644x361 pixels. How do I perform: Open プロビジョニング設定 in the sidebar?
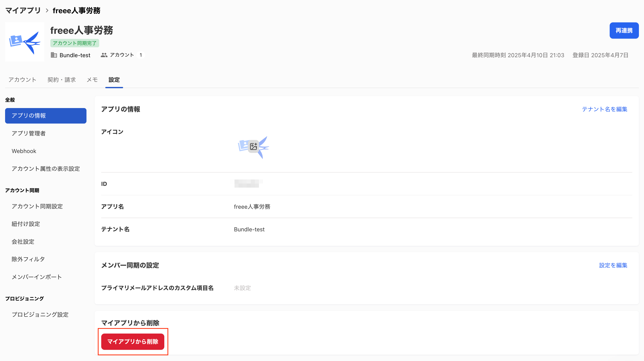[46, 314]
